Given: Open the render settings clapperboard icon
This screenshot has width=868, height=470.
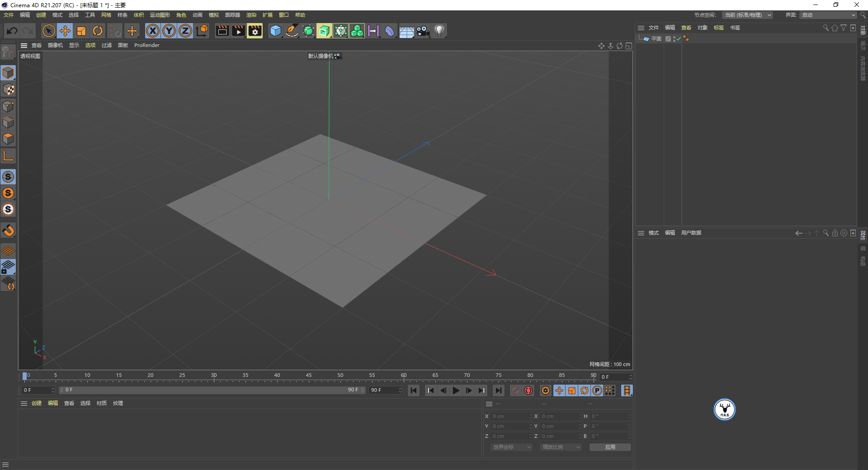Looking at the screenshot, I should point(255,31).
